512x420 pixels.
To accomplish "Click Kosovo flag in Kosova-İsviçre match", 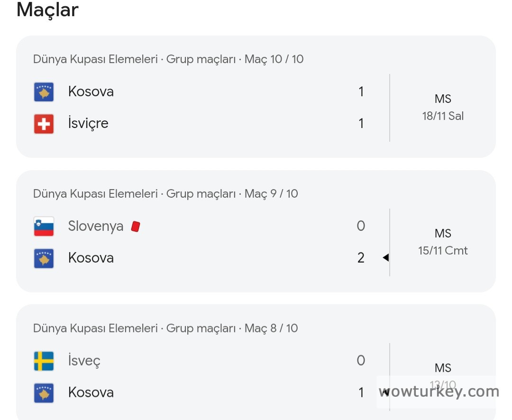I will click(x=44, y=92).
